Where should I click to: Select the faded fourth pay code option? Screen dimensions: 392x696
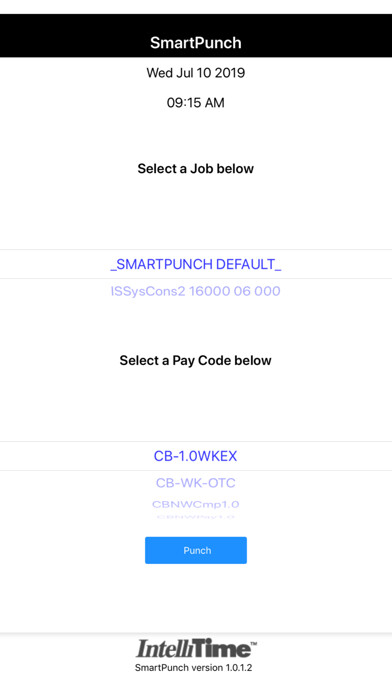pyautogui.click(x=195, y=517)
